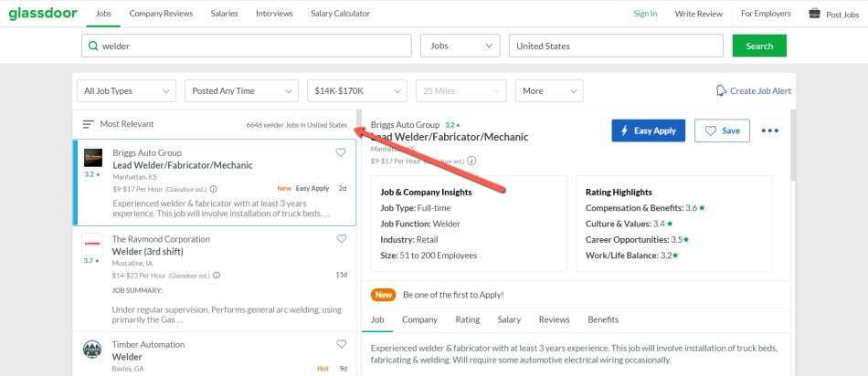Screen dimensions: 868x376
Task: Click the Post Jobs link
Action: point(842,15)
